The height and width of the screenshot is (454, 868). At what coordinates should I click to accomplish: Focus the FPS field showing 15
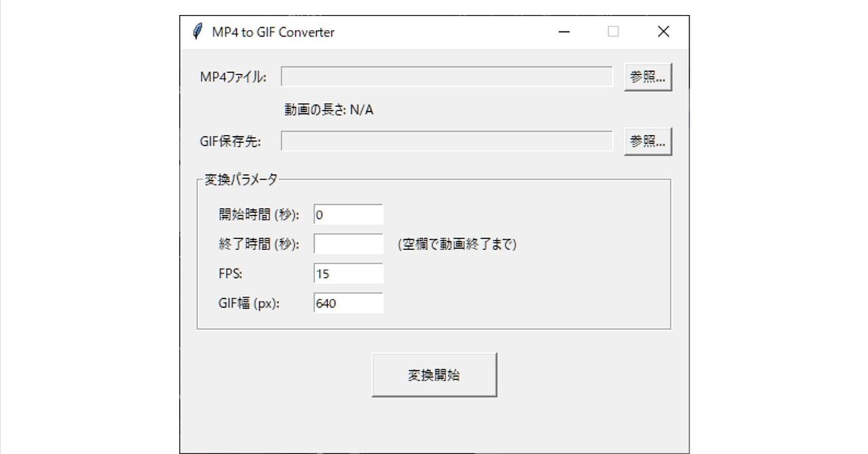(x=347, y=273)
